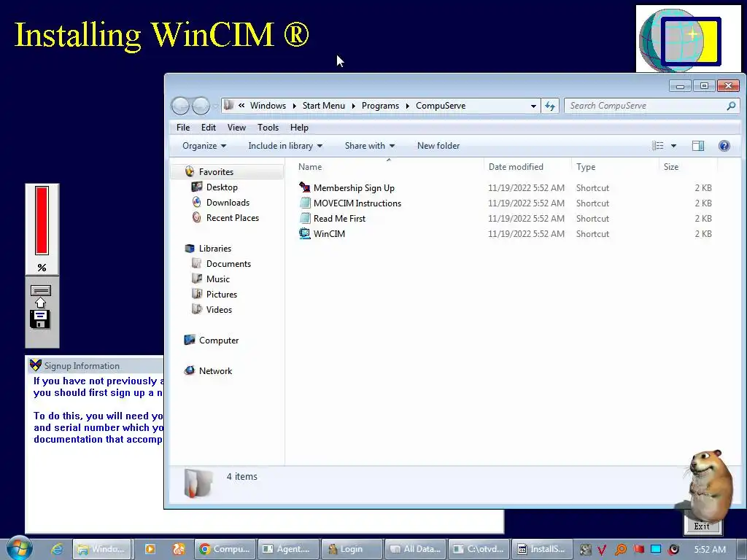Open the Music library
Image resolution: width=747 pixels, height=560 pixels.
(217, 279)
